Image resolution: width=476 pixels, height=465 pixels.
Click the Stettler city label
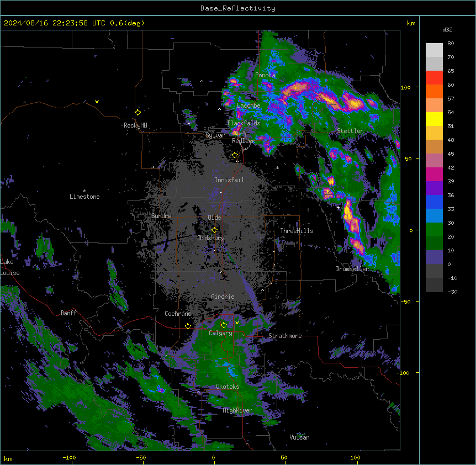(350, 131)
